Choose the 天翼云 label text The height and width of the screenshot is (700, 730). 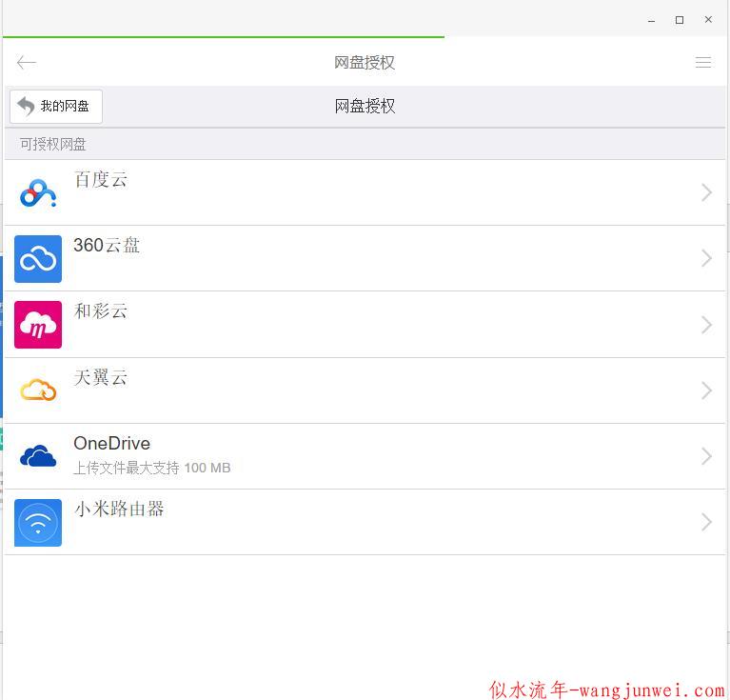coord(101,377)
